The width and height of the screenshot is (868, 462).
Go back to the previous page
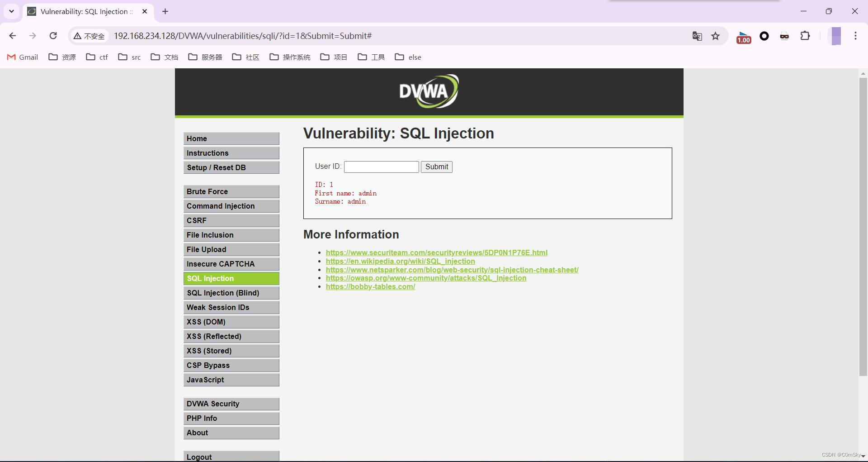coord(12,36)
